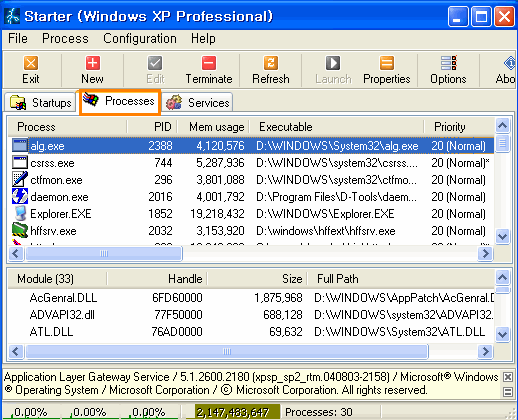Switch to the Processes tab
This screenshot has height=420, width=518.
[x=120, y=102]
